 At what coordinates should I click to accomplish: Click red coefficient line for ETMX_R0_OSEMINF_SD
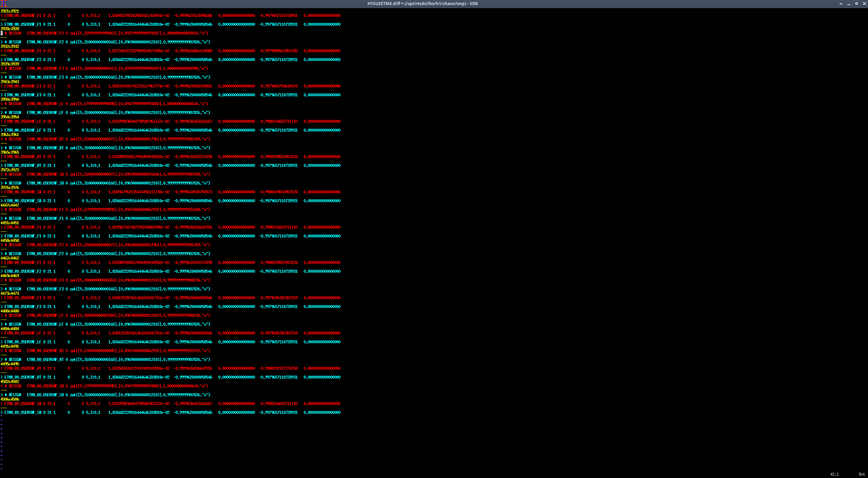tap(171, 404)
